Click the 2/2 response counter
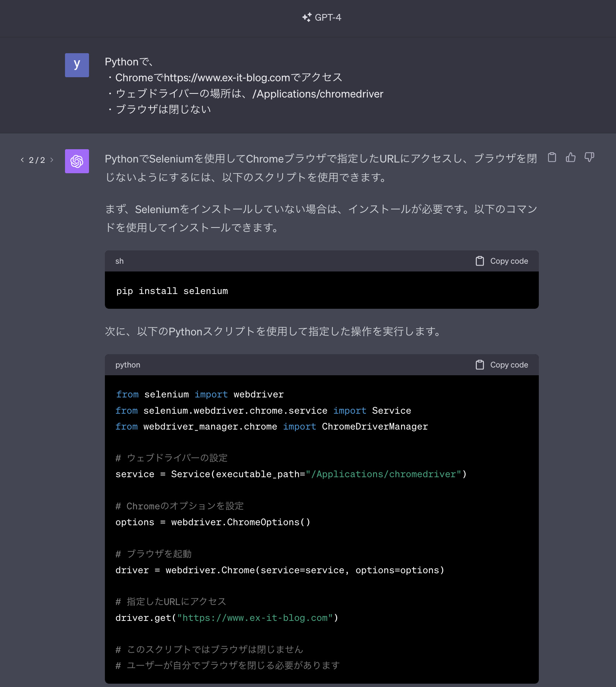Image resolution: width=616 pixels, height=687 pixels. [37, 160]
